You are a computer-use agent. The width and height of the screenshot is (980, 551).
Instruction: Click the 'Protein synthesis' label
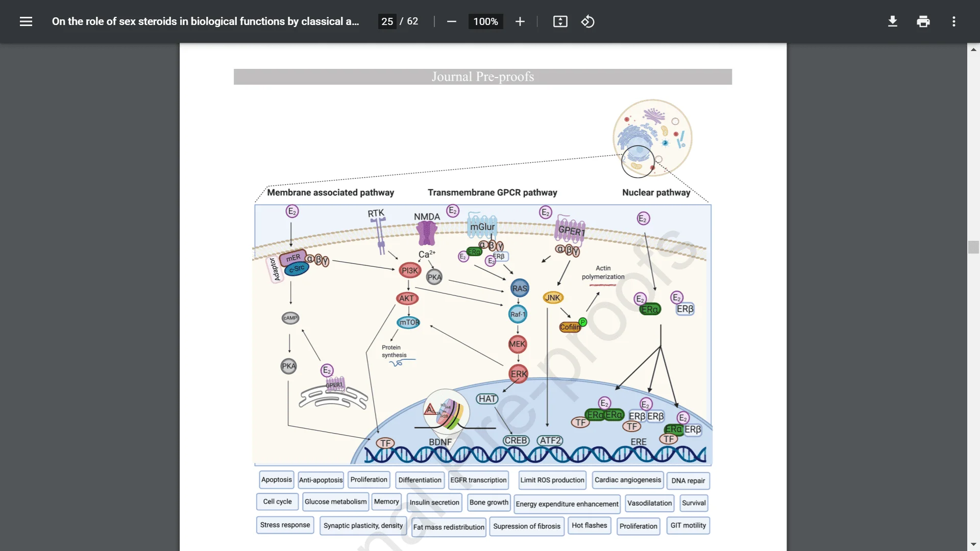(x=394, y=351)
